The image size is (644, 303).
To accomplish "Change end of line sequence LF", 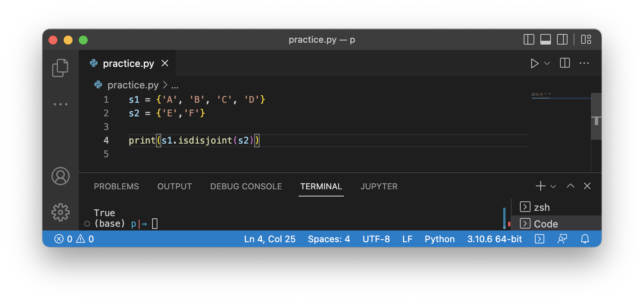I will 407,239.
